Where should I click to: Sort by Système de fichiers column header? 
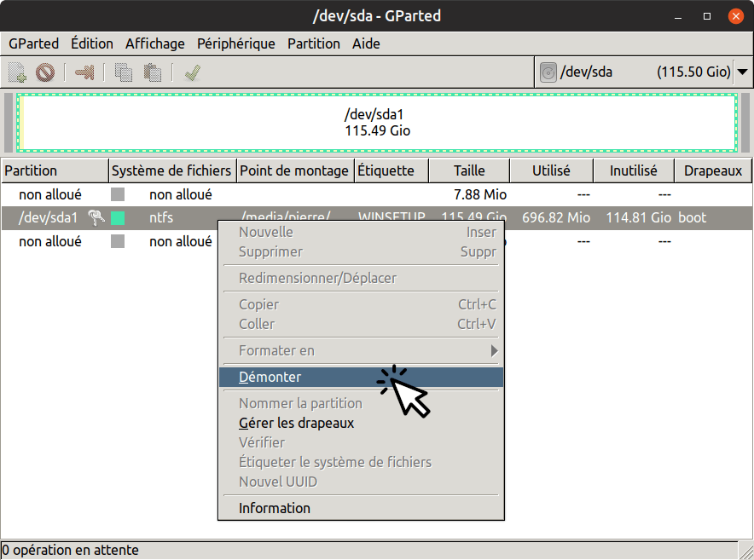[x=172, y=170]
